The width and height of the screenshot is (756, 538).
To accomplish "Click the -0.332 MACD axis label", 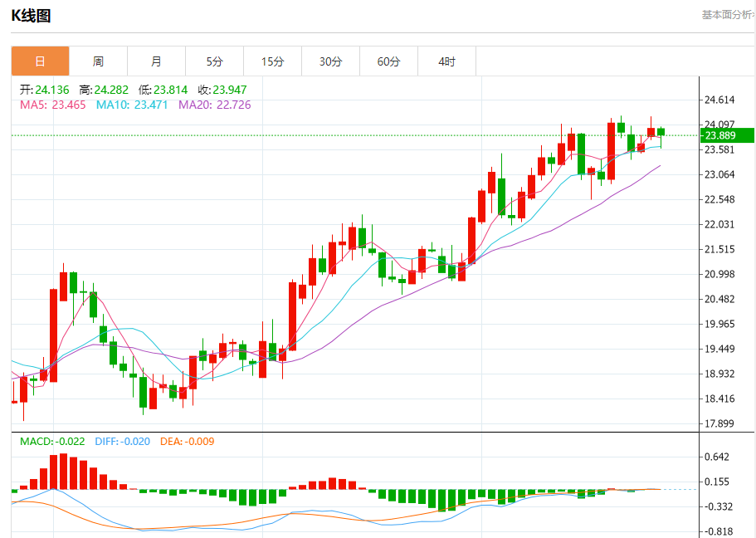I will pos(719,506).
